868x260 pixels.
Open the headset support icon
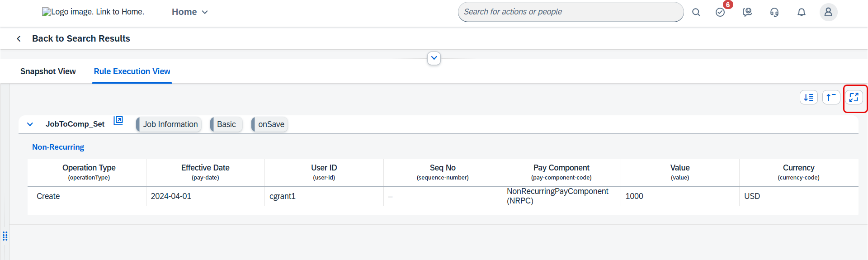[774, 12]
